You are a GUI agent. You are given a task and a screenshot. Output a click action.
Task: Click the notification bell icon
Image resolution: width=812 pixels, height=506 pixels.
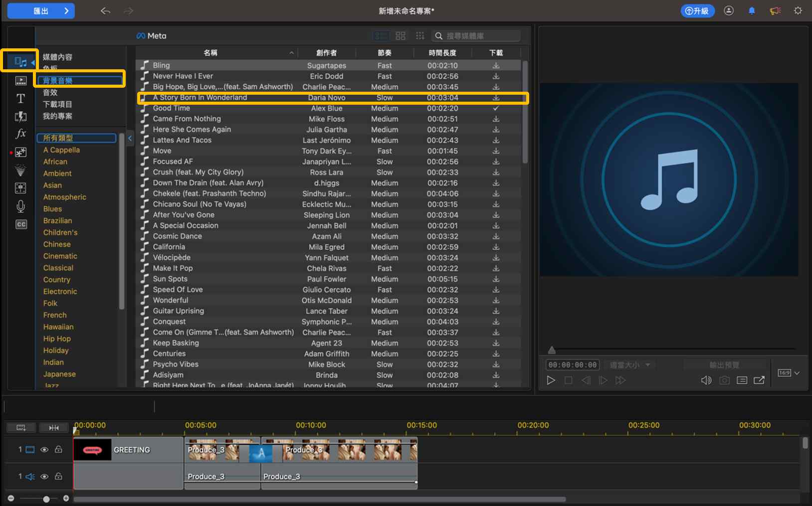click(x=752, y=11)
